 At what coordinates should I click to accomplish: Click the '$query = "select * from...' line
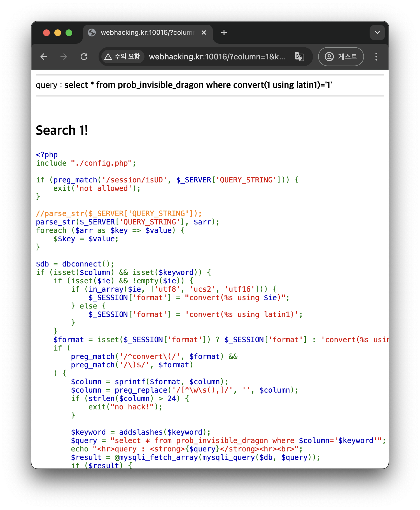tap(228, 441)
